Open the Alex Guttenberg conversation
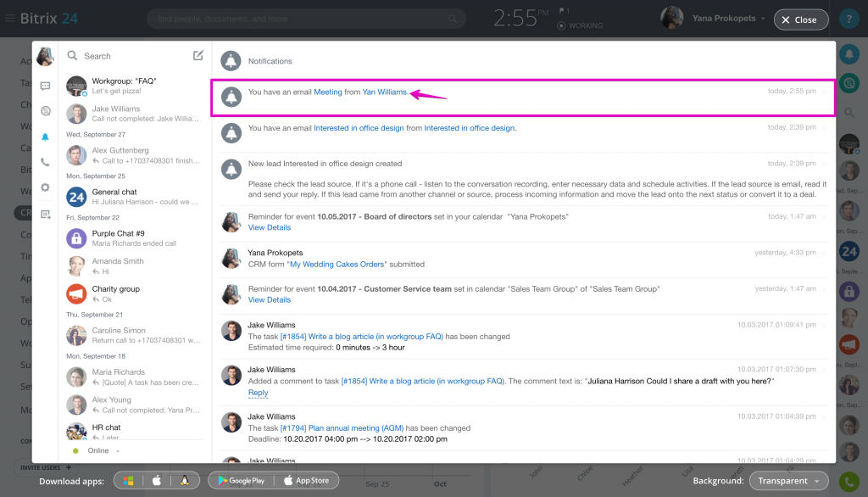The height and width of the screenshot is (497, 868). click(x=133, y=155)
